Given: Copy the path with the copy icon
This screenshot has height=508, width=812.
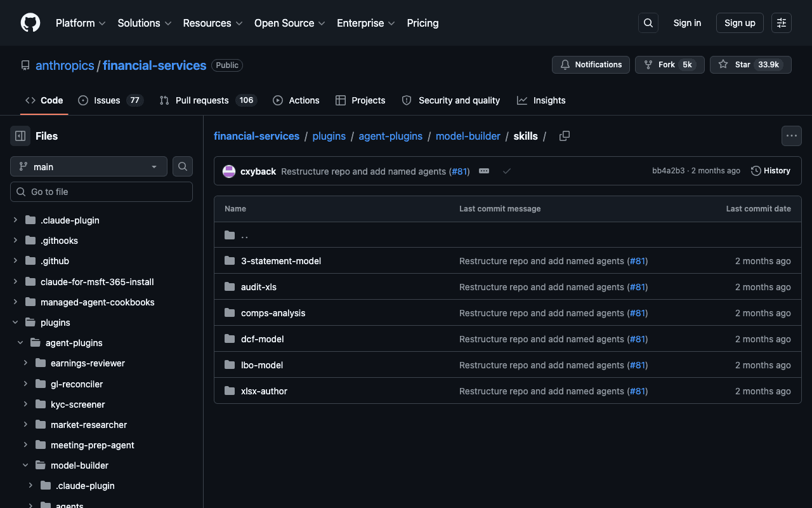Looking at the screenshot, I should tap(565, 136).
